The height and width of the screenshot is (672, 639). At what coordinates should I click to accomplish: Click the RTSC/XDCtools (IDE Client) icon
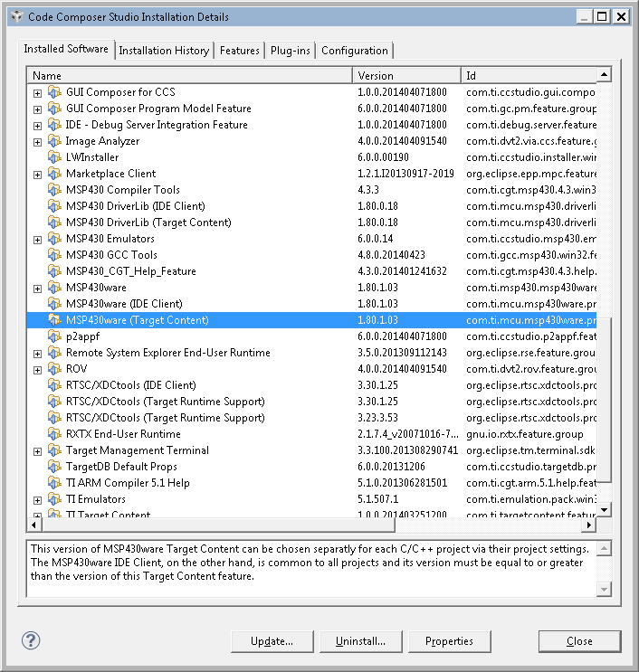tap(54, 385)
